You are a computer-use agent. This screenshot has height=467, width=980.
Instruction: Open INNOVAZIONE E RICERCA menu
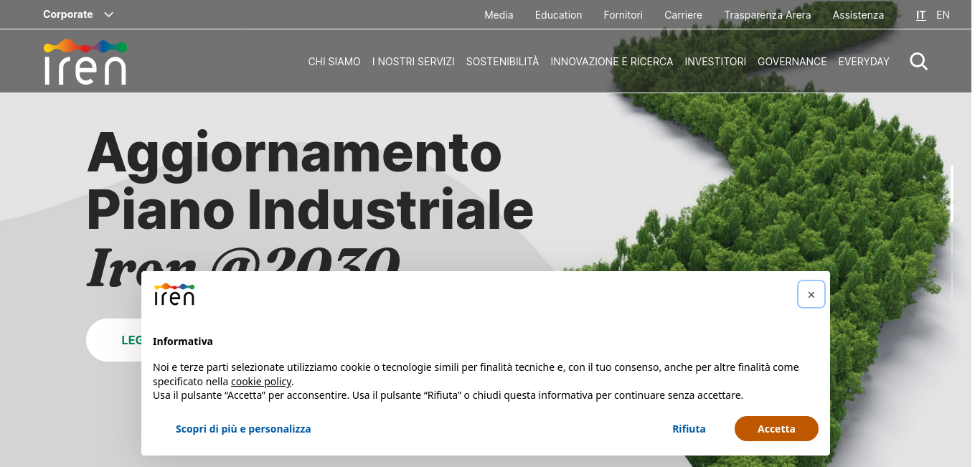pos(612,62)
